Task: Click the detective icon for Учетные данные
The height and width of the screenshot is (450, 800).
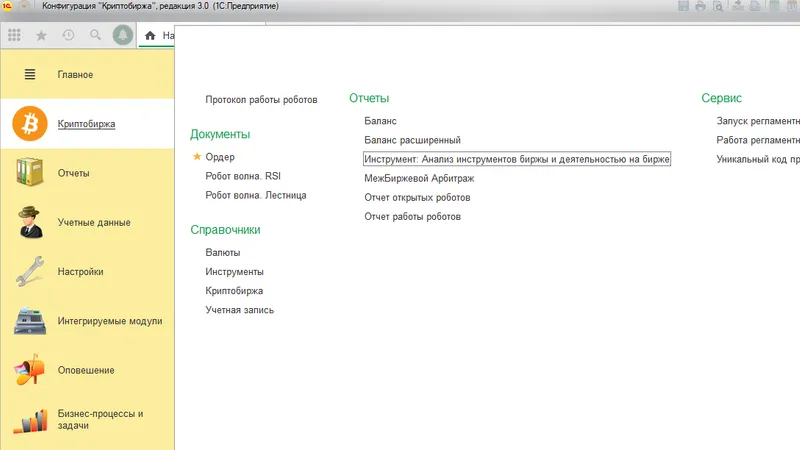Action: pyautogui.click(x=30, y=222)
